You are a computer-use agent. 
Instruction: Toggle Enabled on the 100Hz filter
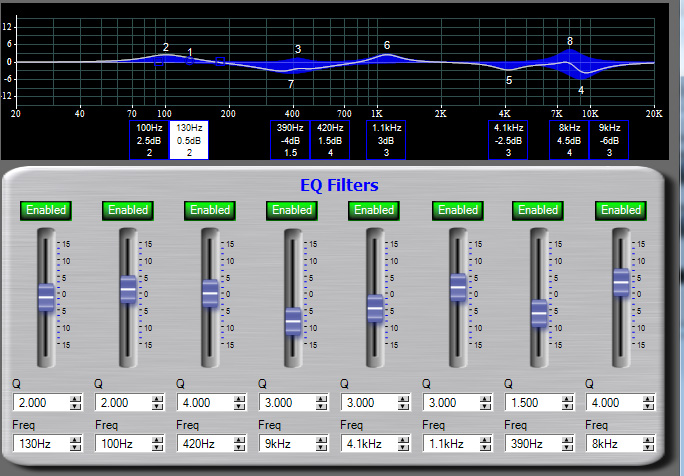[128, 210]
